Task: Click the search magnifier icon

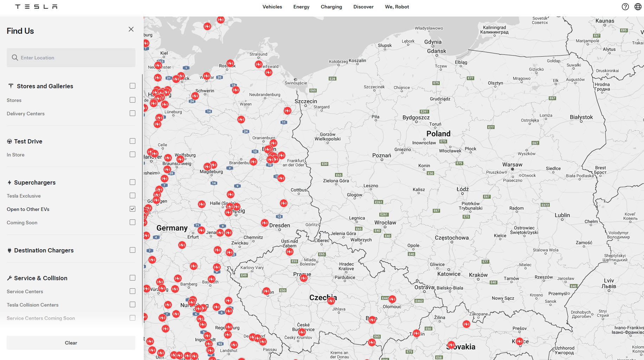Action: [x=15, y=58]
